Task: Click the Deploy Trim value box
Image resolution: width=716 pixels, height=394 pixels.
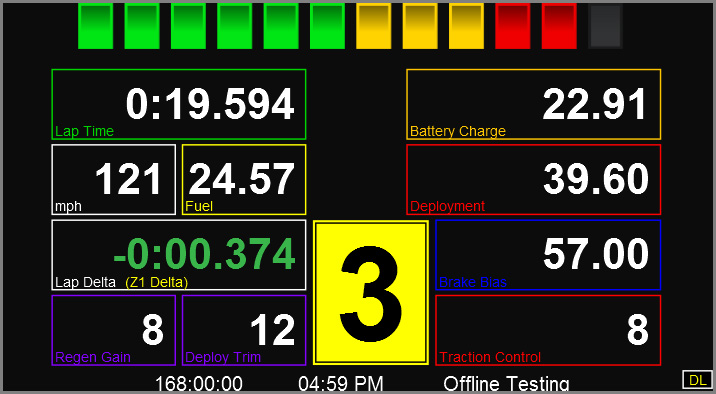Action: point(244,330)
